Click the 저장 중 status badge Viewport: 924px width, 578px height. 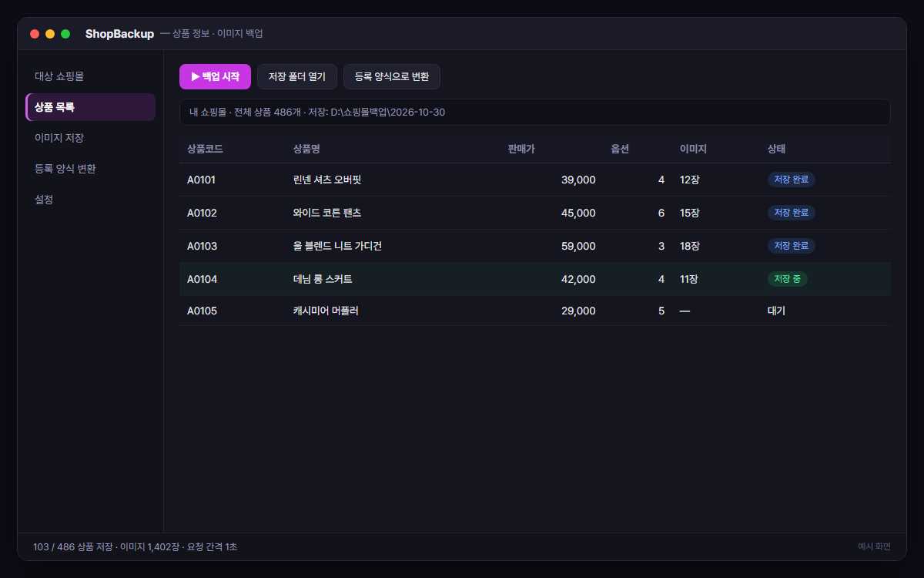(787, 279)
